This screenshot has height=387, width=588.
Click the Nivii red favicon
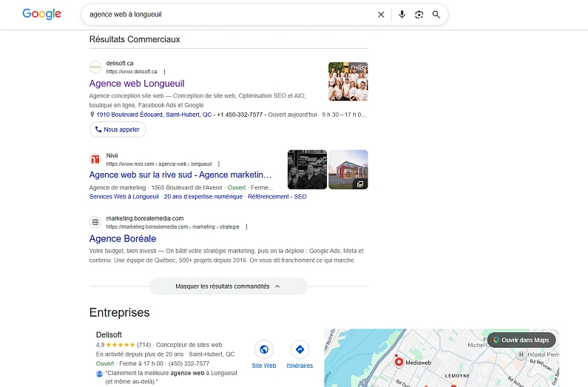(x=95, y=159)
